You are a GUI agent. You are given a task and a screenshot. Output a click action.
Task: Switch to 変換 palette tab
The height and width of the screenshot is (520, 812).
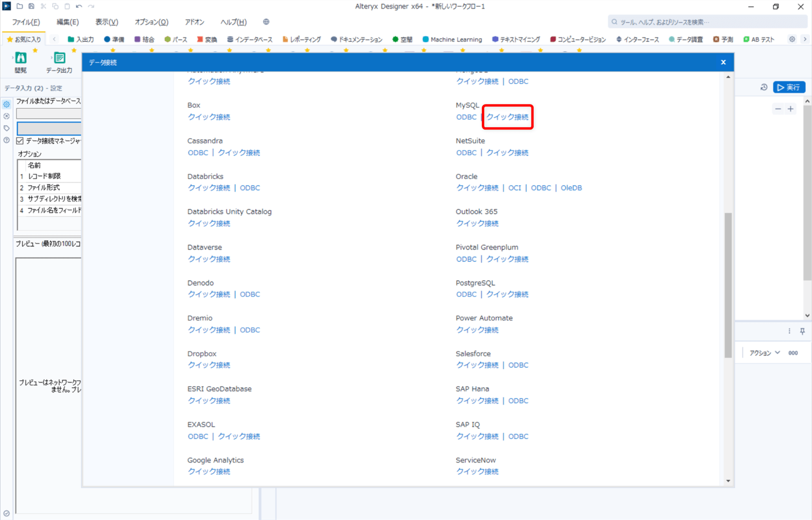tap(207, 39)
